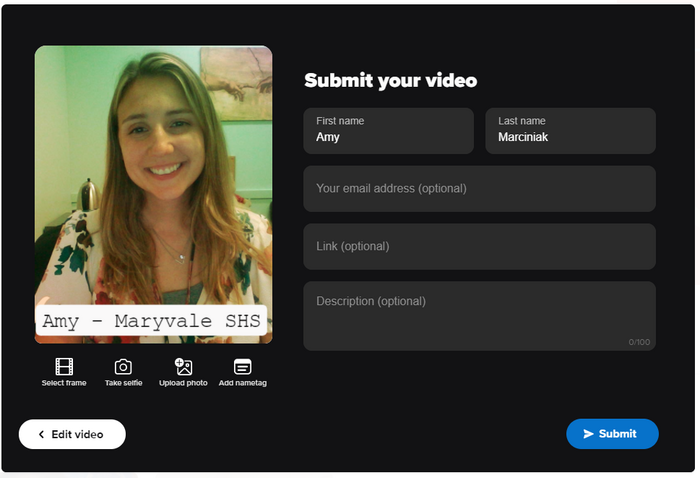Select the 'Amy - Maryvale SHS' nametag overlay
The height and width of the screenshot is (478, 700).
[x=152, y=322]
